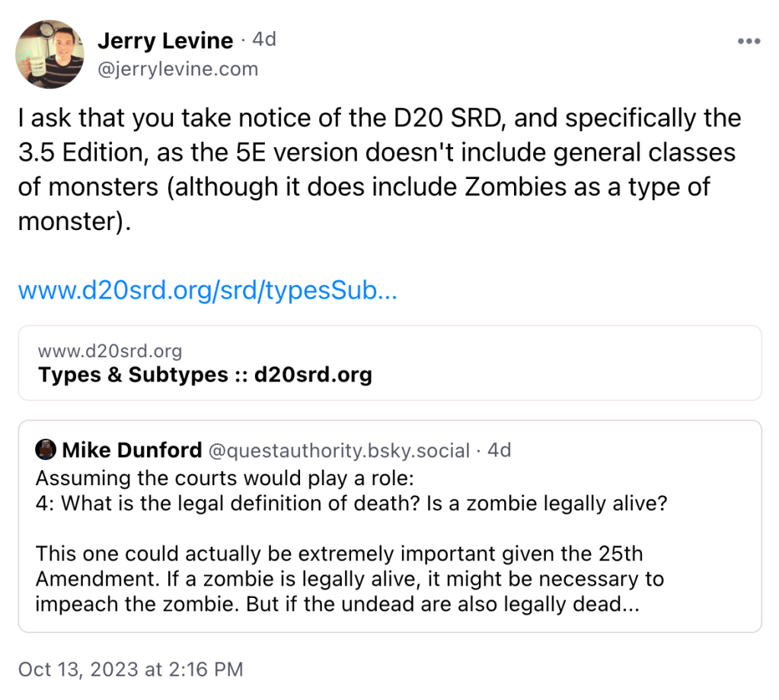Screen dimensions: 779x700
Task: Click the @questauthority.bsky.social handle
Action: pyautogui.click(x=339, y=451)
